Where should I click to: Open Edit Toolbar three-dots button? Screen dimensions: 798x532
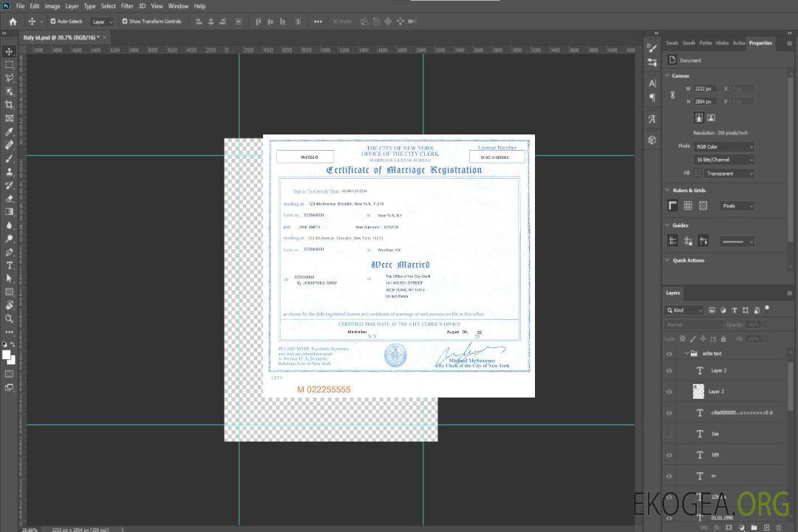(x=9, y=332)
